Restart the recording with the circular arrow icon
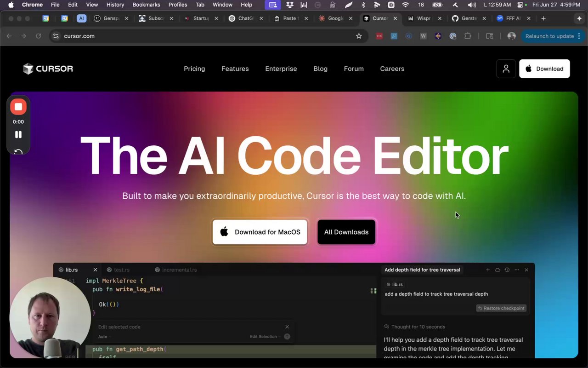Image resolution: width=588 pixels, height=368 pixels. [18, 152]
